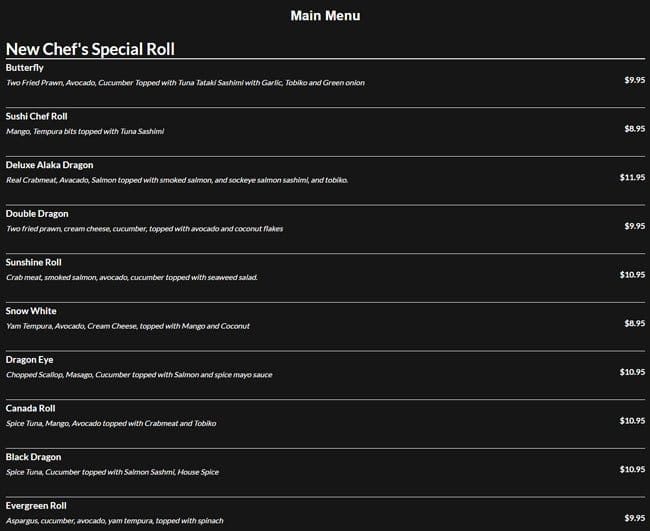Screen dimensions: 650x531
Task: Select the Evergreen Roll item
Action: (x=36, y=506)
